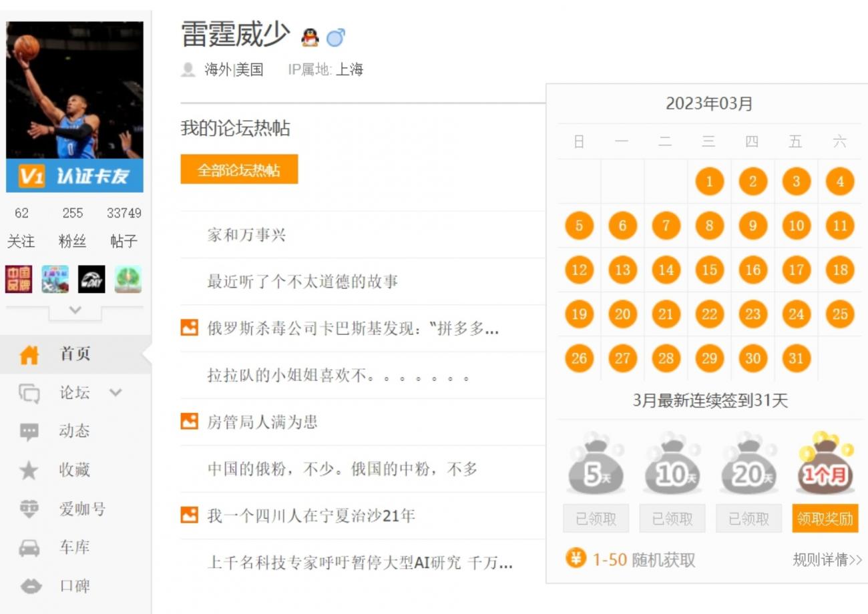
Task: Click the forum chat bubbles icon
Action: (29, 394)
